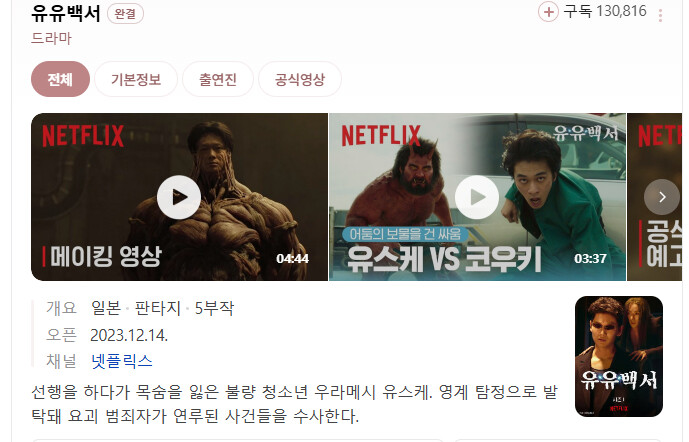Click the plus subscribe icon
Image resolution: width=689 pixels, height=442 pixels.
click(548, 12)
